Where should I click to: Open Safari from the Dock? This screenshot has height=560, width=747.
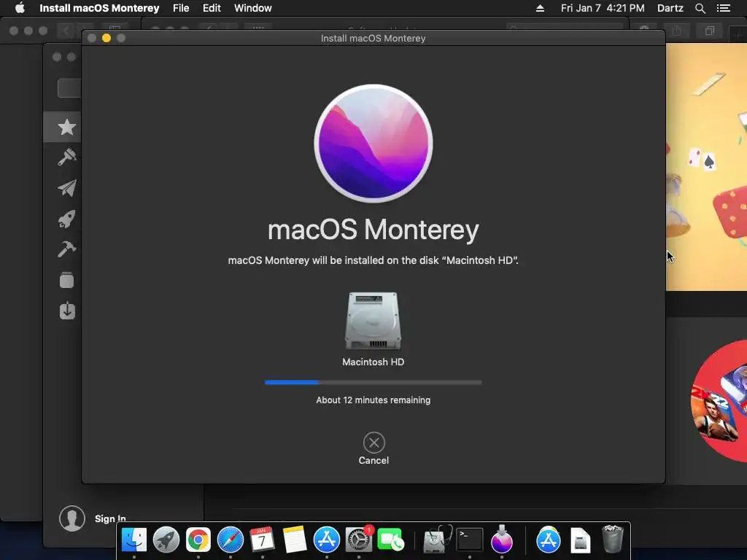(x=231, y=540)
